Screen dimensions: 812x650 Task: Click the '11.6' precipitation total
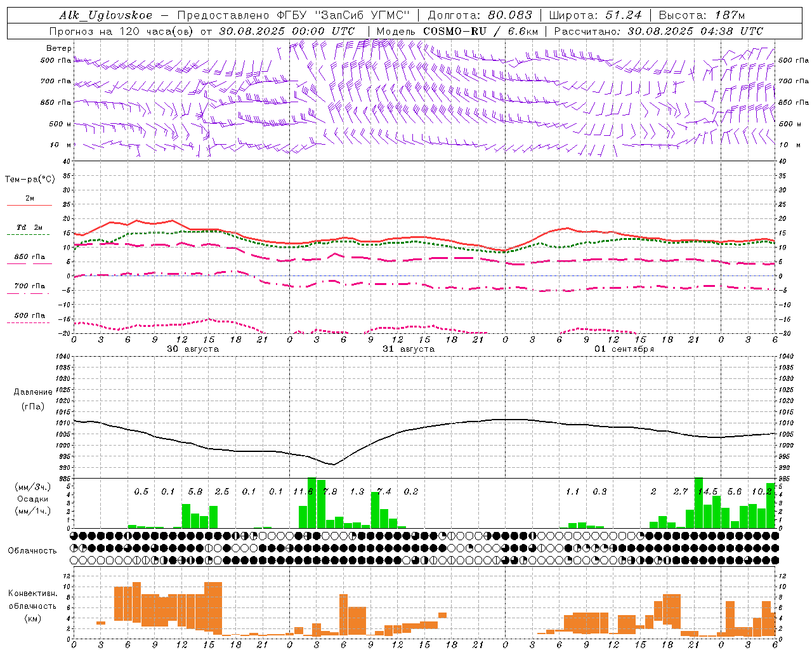303,492
